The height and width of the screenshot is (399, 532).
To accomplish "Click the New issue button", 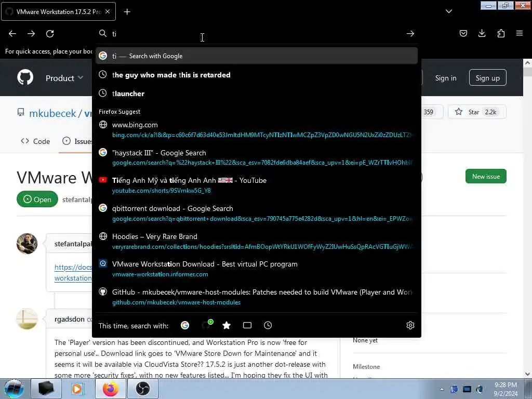I will [x=486, y=177].
